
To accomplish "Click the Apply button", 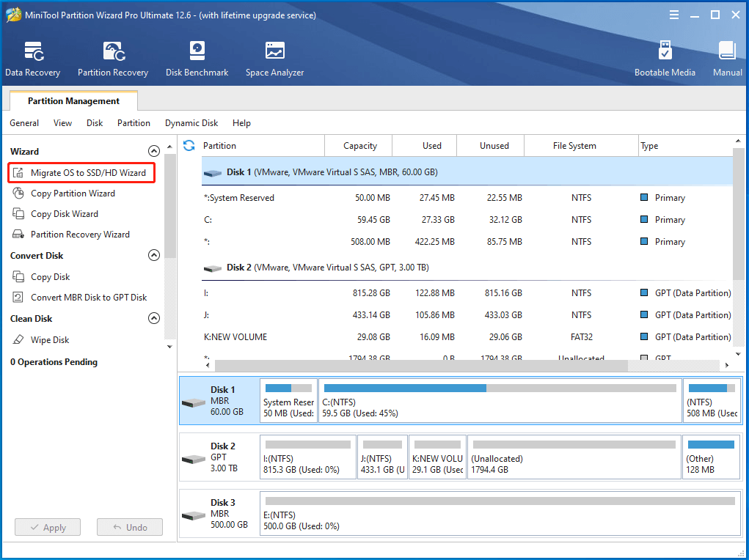I will [47, 526].
